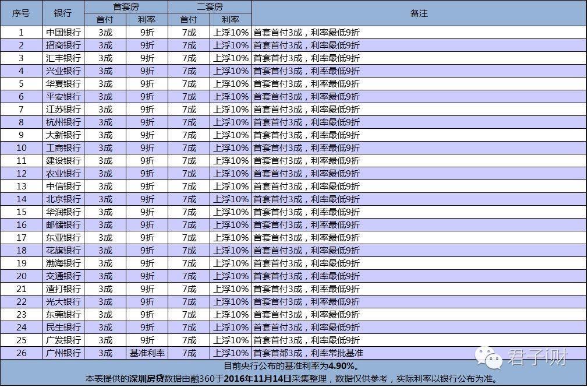Image resolution: width=588 pixels, height=387 pixels.
Task: Select 上浮10% in the 民生银行 row
Action: pos(231,328)
